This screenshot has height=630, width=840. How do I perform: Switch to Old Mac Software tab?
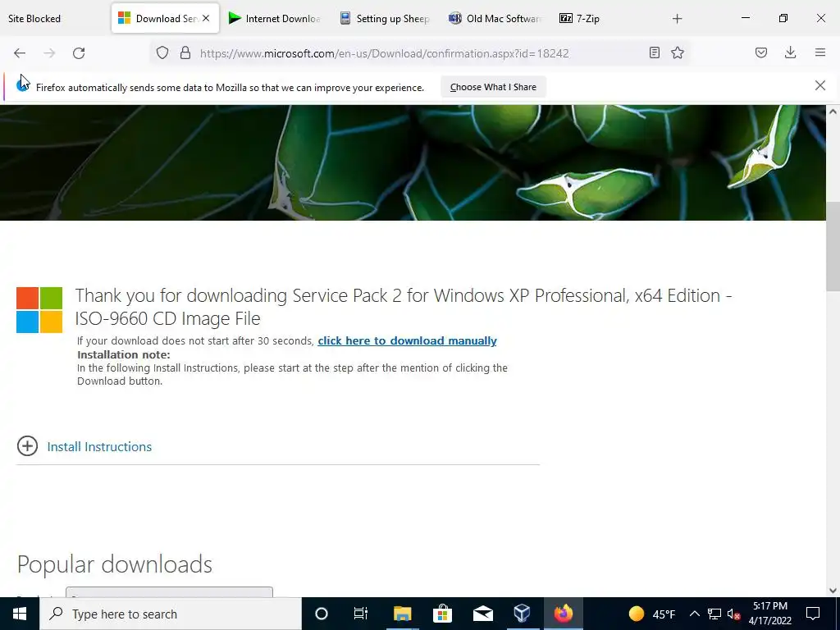coord(495,19)
